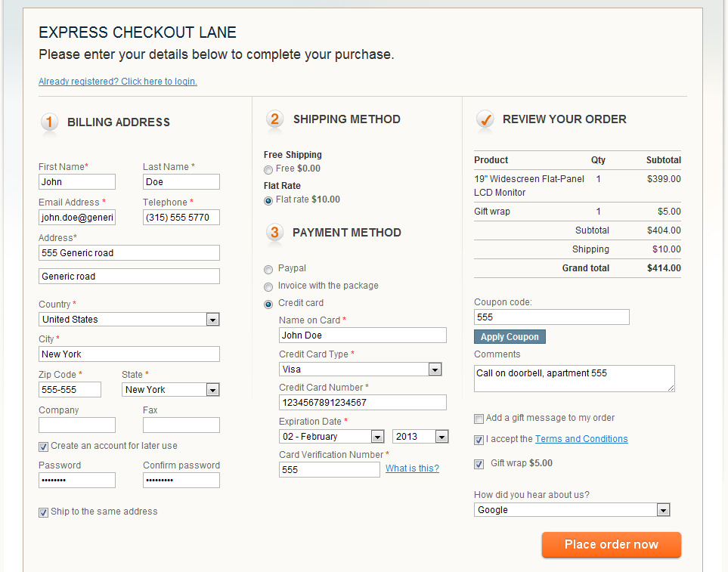Click the EXPRESS CHECKOUT LANE heading
This screenshot has width=728, height=572.
138,32
